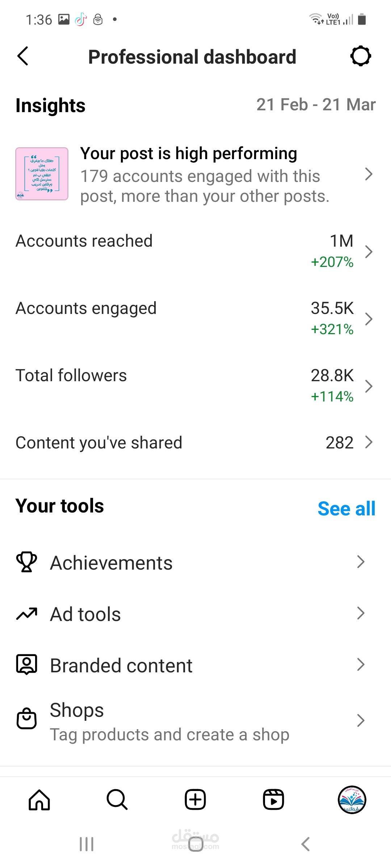Open the high performing post thumbnail
The image size is (391, 868).
[x=42, y=174]
